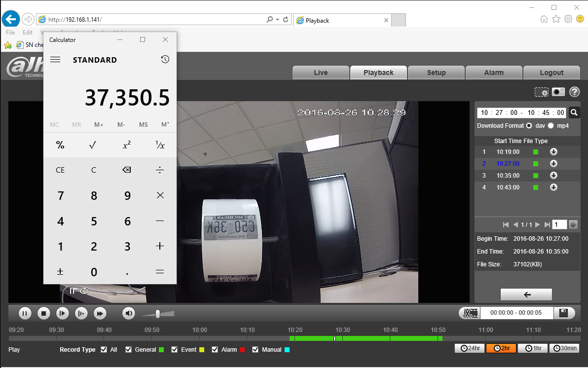Open browser settings gear icon
The height and width of the screenshot is (368, 588).
(x=568, y=19)
